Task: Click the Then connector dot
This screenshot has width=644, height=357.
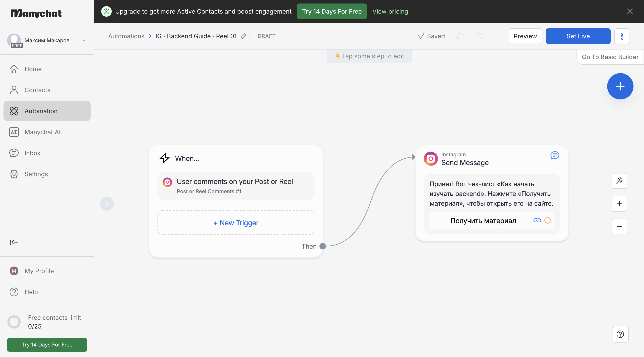Action: [322, 246]
